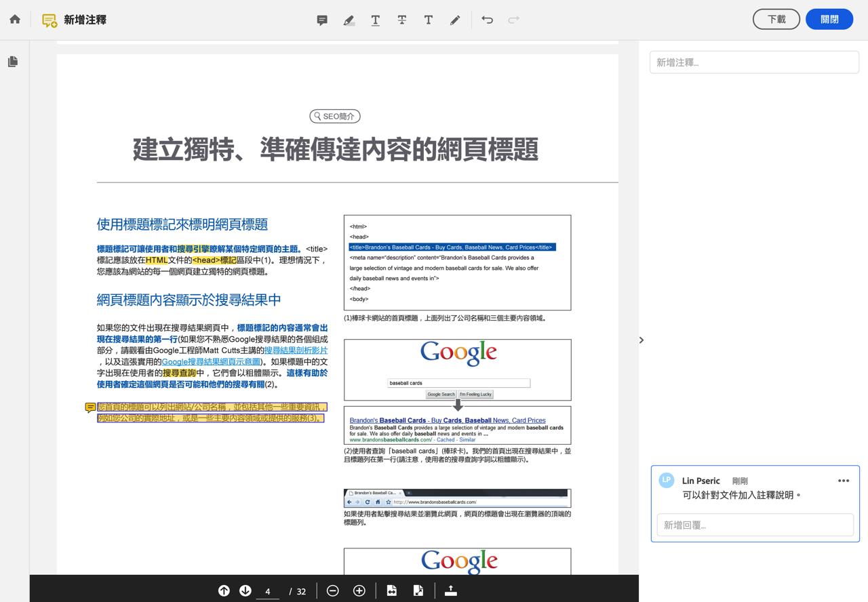Click the highlighted paragraph with the comment

[212, 413]
